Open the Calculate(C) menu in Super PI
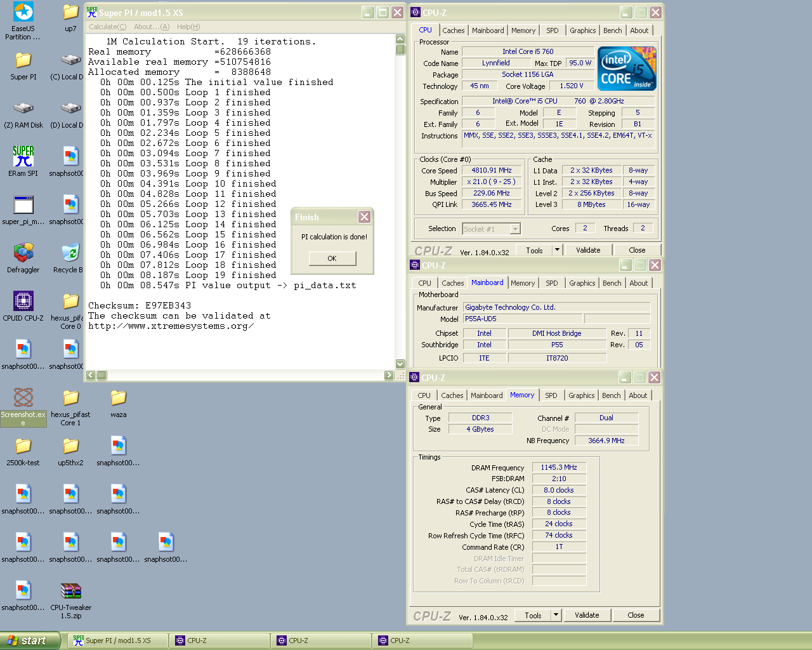 [x=107, y=27]
